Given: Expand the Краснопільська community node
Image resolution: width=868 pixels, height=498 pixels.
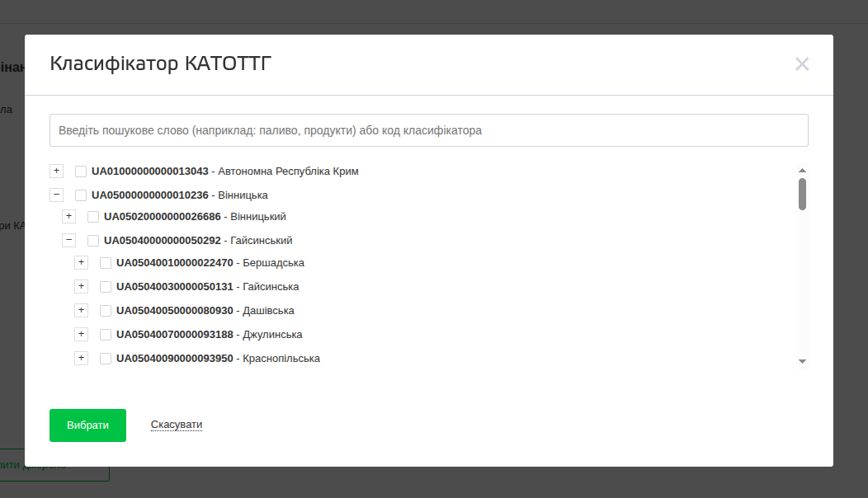Looking at the screenshot, I should pyautogui.click(x=81, y=358).
